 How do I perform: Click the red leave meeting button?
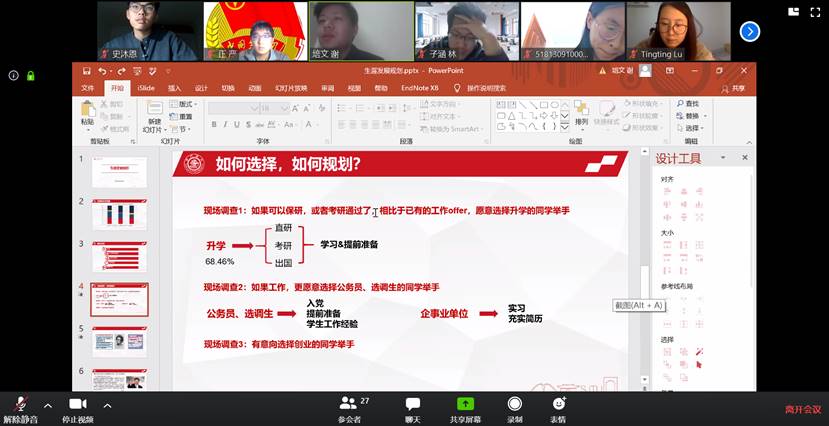(802, 409)
